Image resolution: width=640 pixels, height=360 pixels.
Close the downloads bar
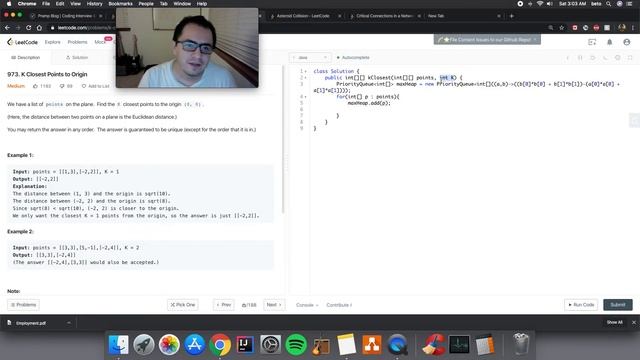coord(633,322)
